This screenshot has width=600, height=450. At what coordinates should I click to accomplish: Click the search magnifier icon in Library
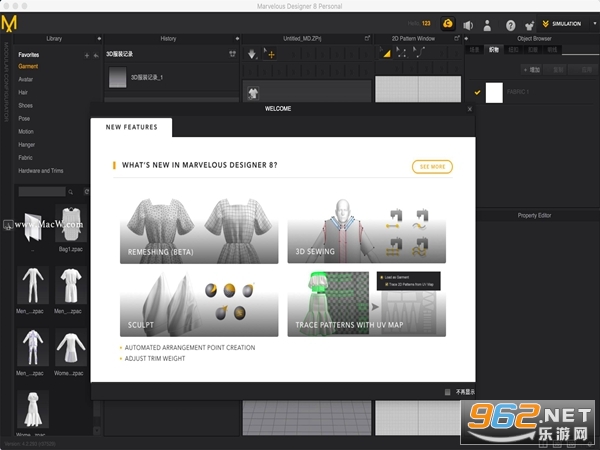pyautogui.click(x=70, y=192)
